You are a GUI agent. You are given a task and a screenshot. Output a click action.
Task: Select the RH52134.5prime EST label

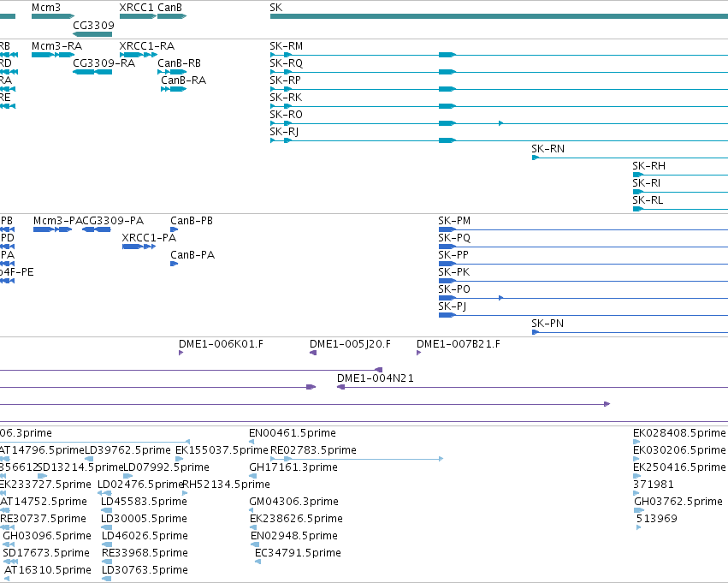pyautogui.click(x=227, y=485)
